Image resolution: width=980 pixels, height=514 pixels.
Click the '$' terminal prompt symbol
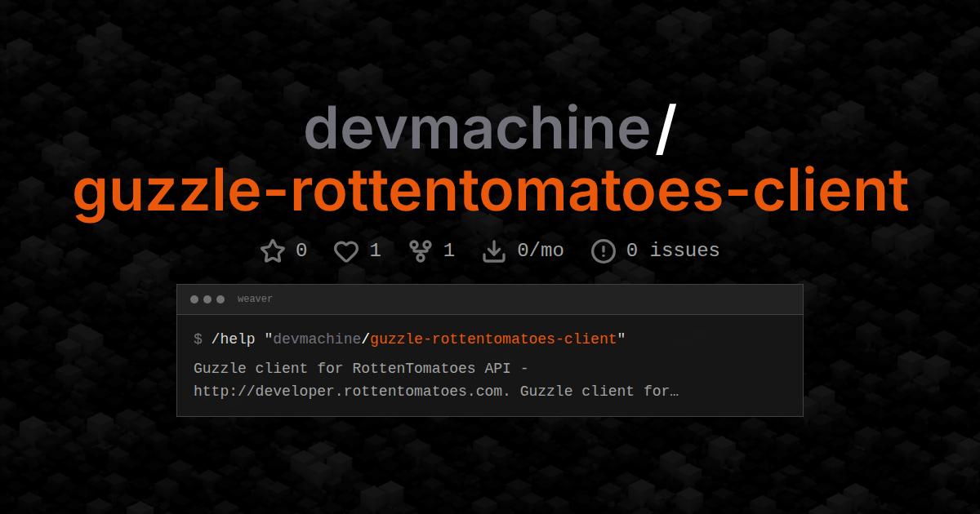pyautogui.click(x=198, y=339)
